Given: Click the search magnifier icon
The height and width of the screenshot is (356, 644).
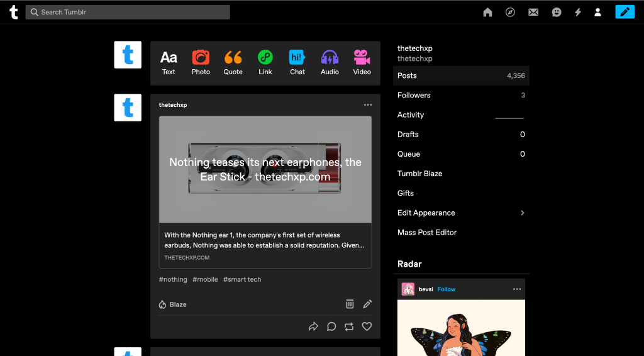Looking at the screenshot, I should [35, 13].
